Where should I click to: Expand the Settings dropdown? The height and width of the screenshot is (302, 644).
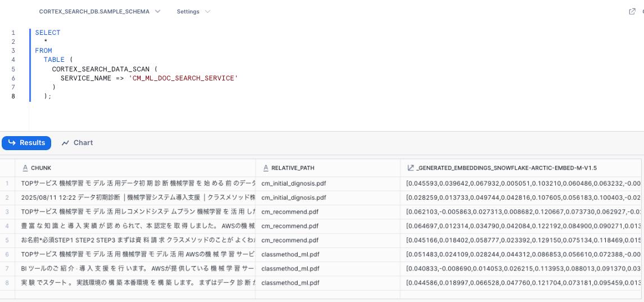click(x=193, y=11)
